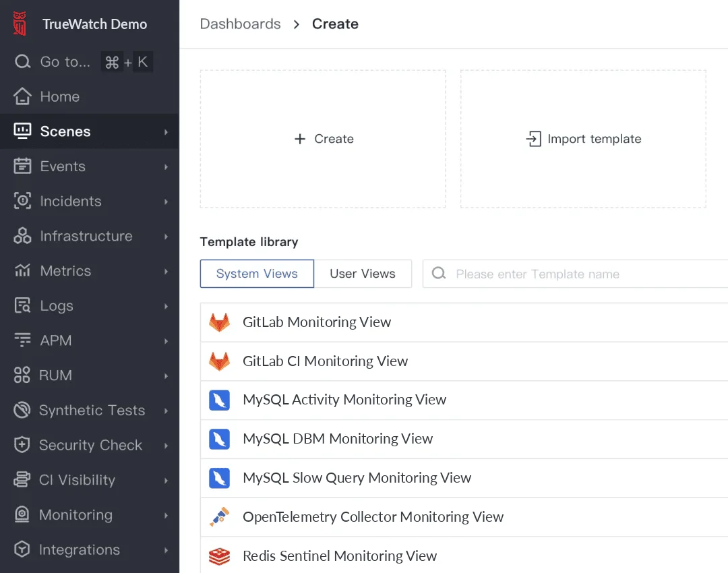Expand the Metrics submenu arrow
The height and width of the screenshot is (573, 728).
166,271
